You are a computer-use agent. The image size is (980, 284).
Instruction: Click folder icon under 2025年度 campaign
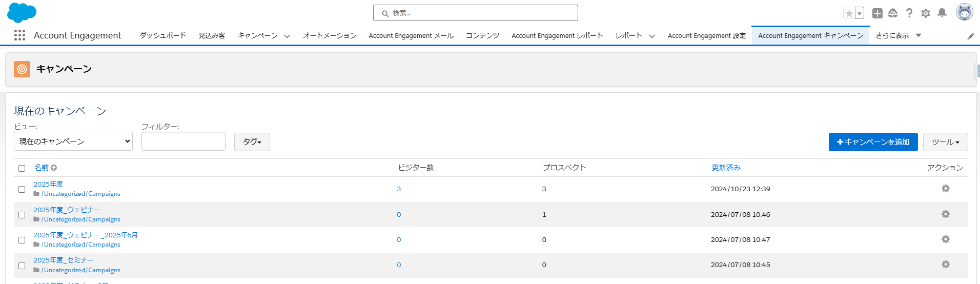(x=36, y=194)
